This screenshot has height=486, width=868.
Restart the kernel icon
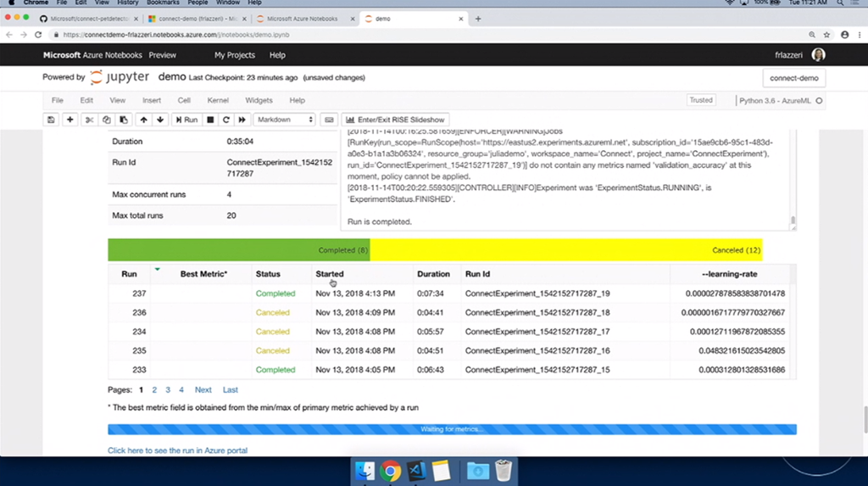(226, 120)
